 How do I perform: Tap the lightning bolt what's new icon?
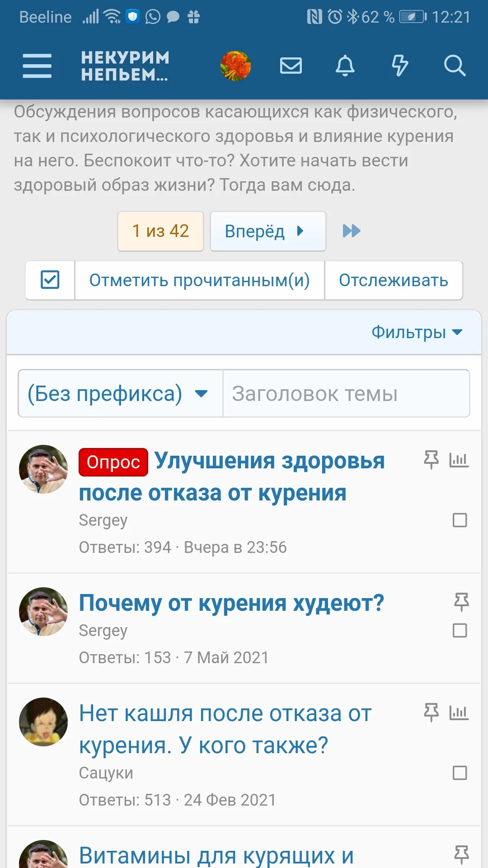click(400, 66)
